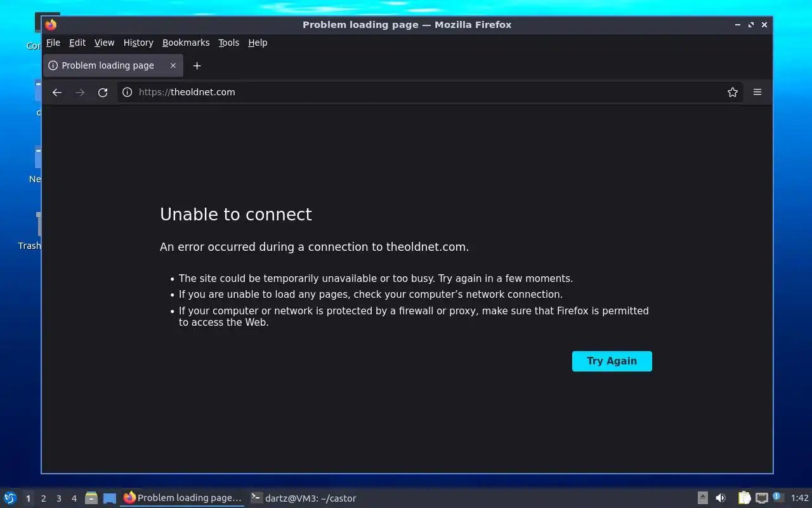Maximize the Firefox window
812x508 pixels.
(x=751, y=25)
